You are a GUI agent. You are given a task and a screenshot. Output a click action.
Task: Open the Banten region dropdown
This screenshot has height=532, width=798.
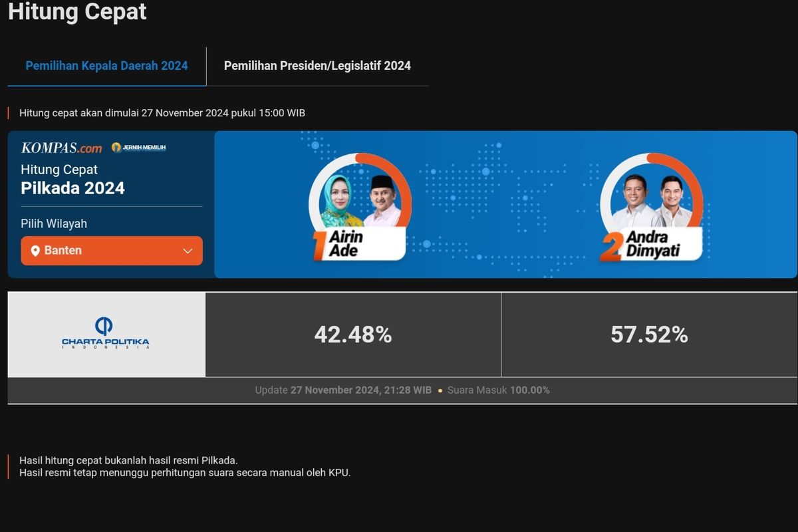point(111,250)
